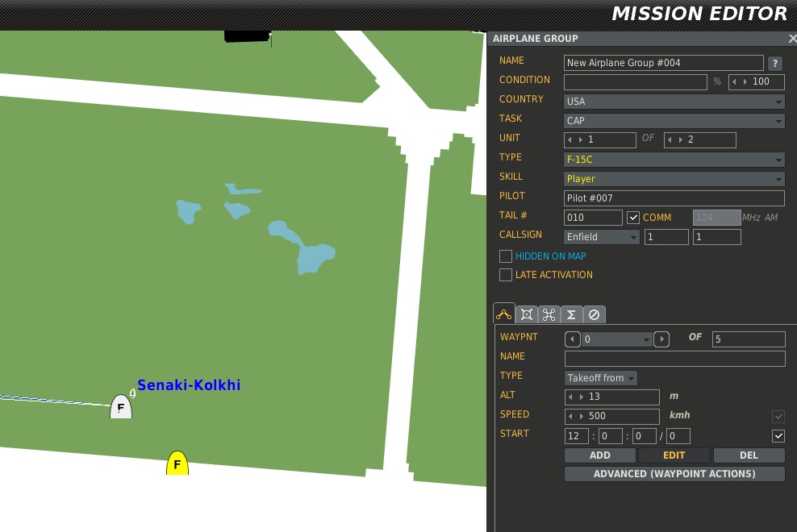
Task: Increase condition percent value
Action: pyautogui.click(x=745, y=81)
